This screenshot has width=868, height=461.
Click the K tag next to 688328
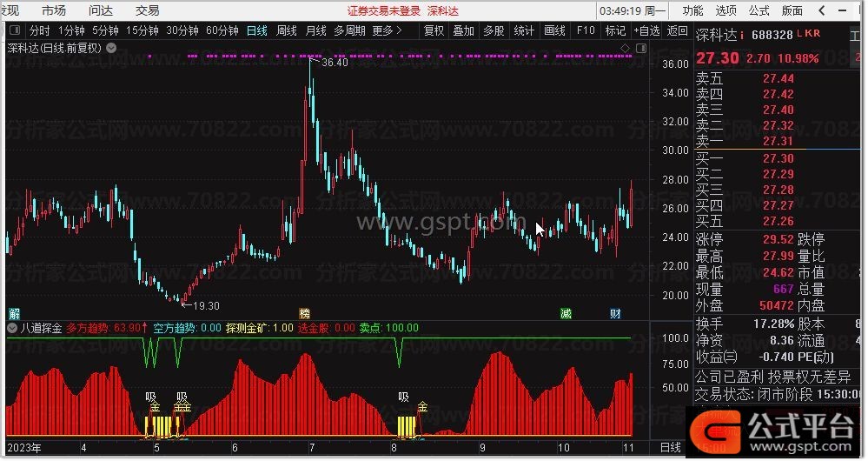pos(807,33)
